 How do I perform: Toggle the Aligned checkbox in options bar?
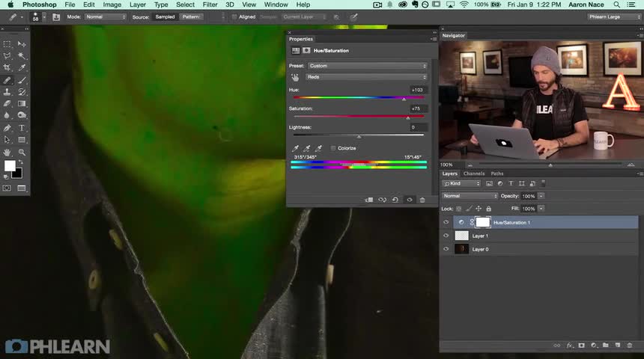coord(234,16)
